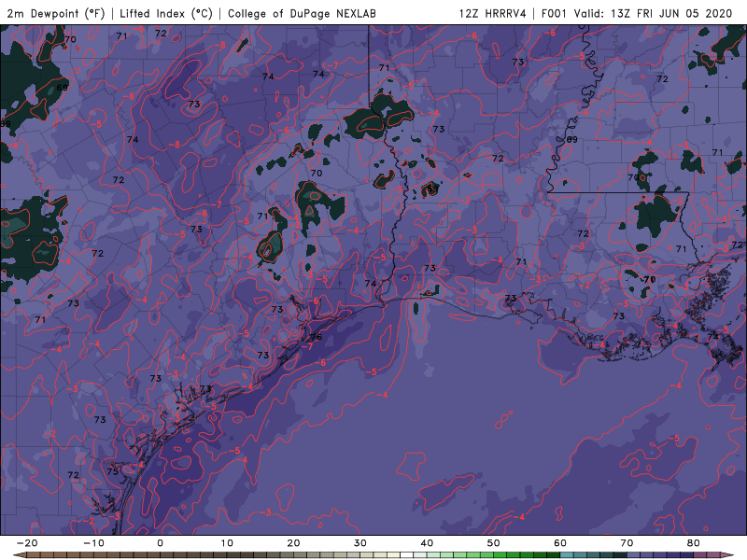Click the left arrow end of colorbar
Viewport: 747px width, 560px height.
click(20, 555)
